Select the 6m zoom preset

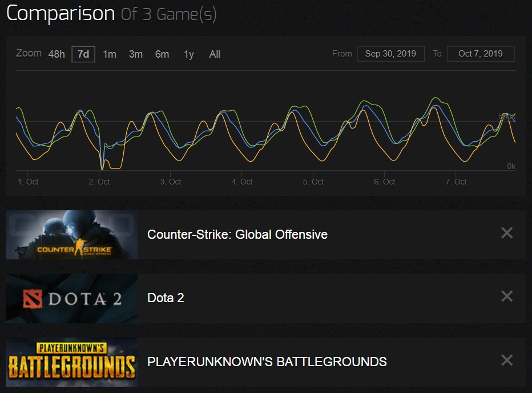coord(162,54)
